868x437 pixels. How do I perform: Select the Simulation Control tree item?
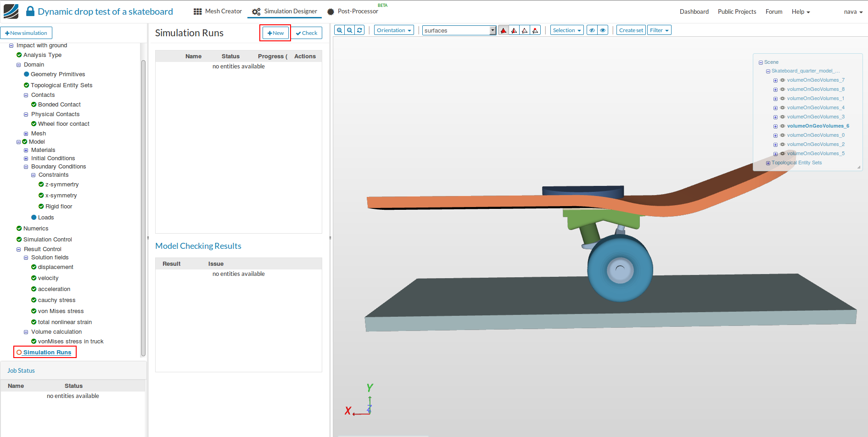pyautogui.click(x=48, y=240)
